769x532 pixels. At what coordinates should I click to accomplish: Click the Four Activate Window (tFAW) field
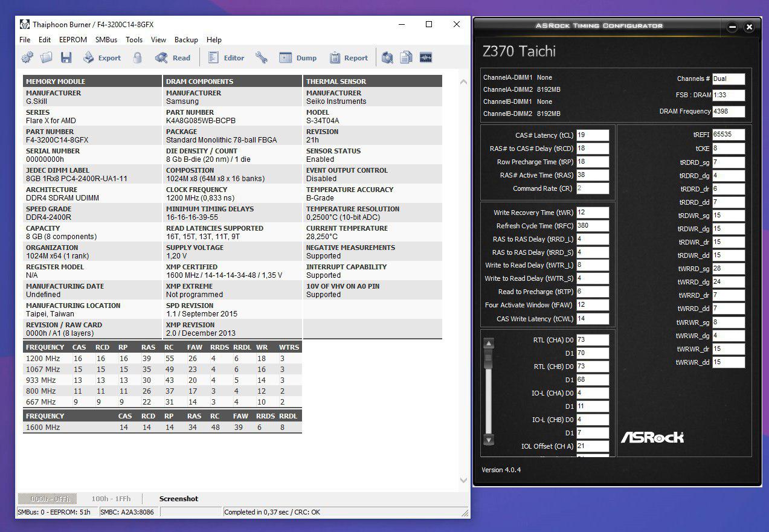point(593,305)
